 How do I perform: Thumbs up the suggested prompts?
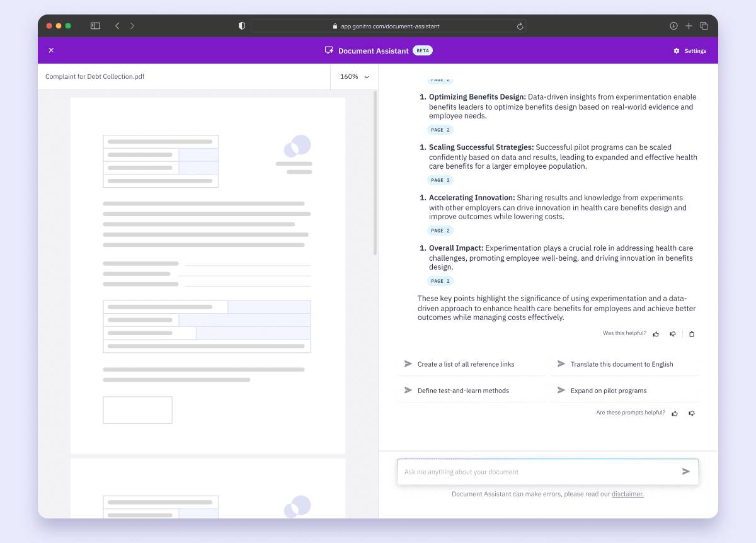pos(675,413)
